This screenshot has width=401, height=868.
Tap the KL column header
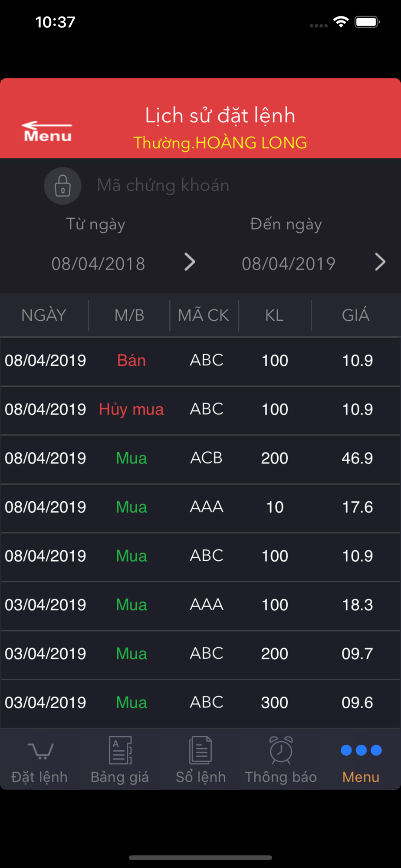274,316
